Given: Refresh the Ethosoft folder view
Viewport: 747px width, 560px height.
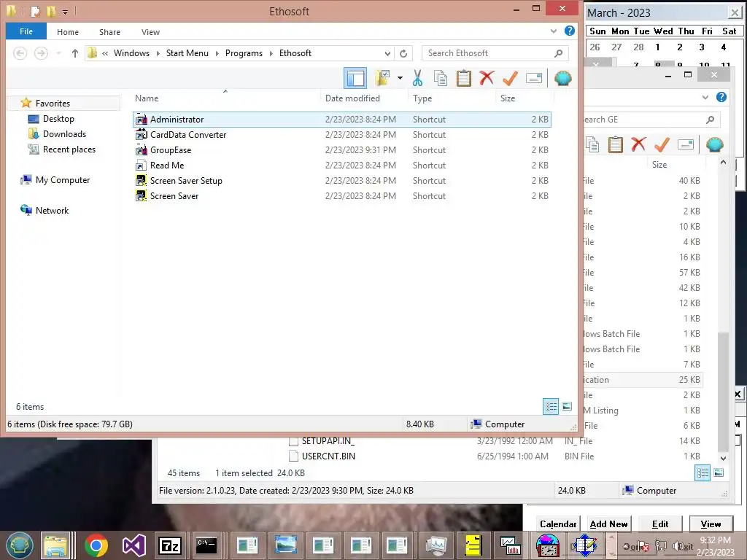Looking at the screenshot, I should [x=403, y=53].
